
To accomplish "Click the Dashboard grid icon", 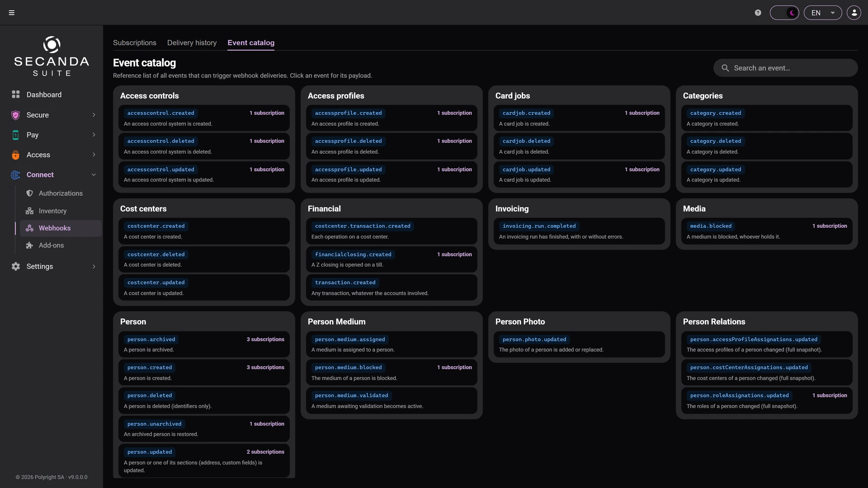I will pos(16,94).
